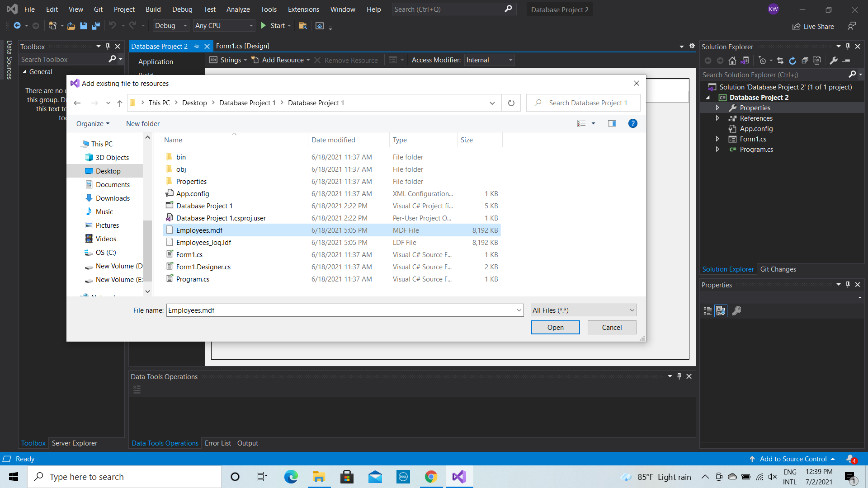Click the Save All toolbar icon
Viewport: 868px width, 488px height.
click(95, 26)
